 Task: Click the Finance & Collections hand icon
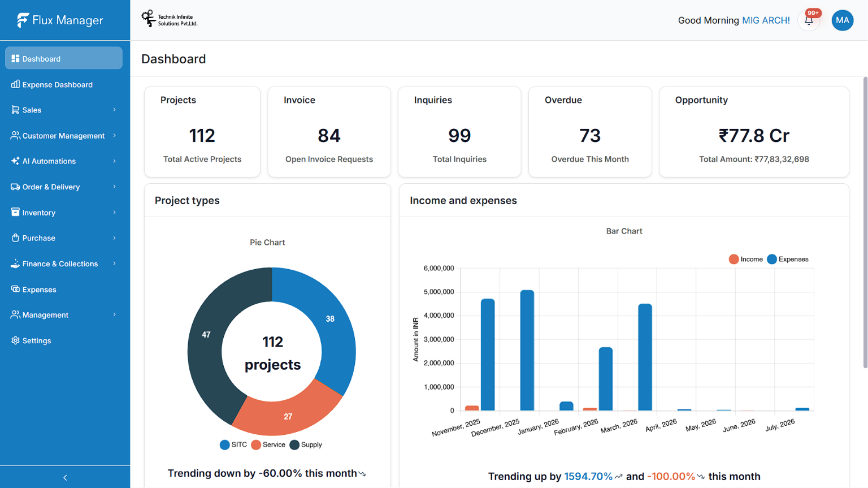(x=15, y=264)
